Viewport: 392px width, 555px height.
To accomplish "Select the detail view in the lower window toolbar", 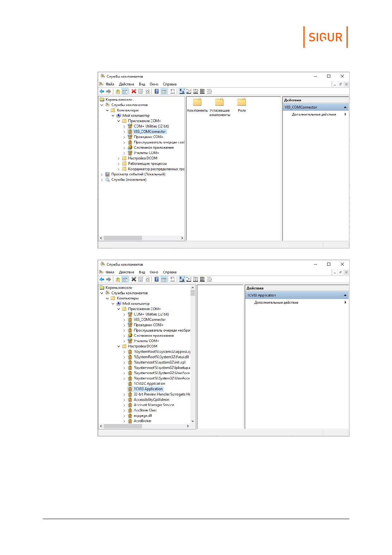I will point(202,279).
